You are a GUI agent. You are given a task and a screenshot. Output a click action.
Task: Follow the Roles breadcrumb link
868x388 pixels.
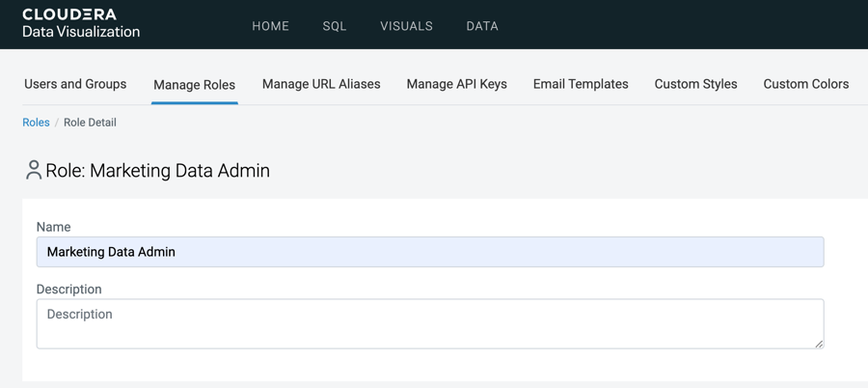(36, 123)
